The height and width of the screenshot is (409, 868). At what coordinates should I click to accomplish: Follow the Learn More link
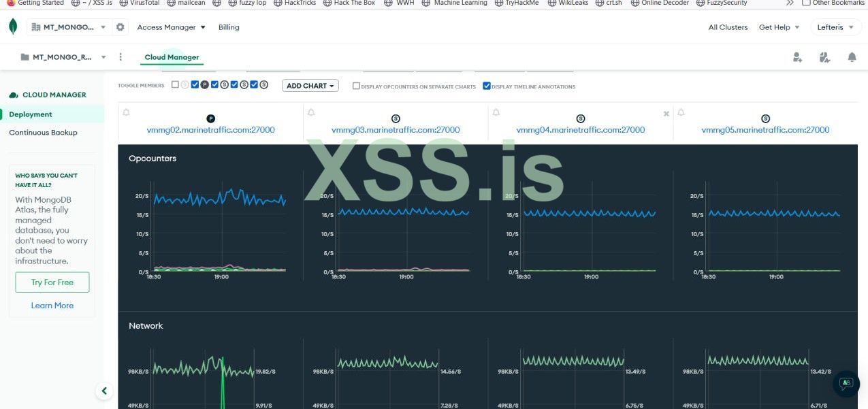52,306
